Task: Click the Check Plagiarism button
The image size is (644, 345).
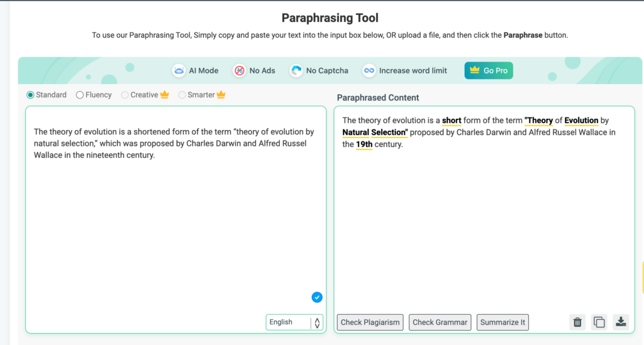Action: click(x=370, y=322)
